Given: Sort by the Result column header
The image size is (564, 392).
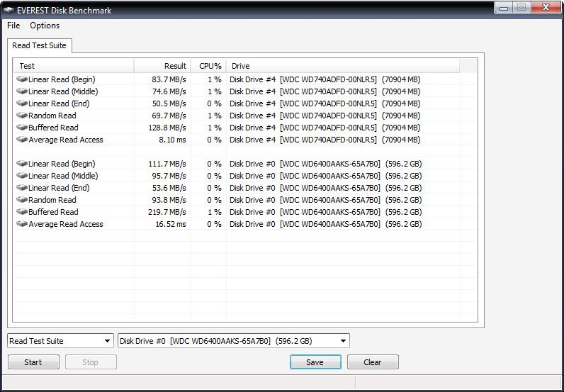Looking at the screenshot, I should (162, 66).
